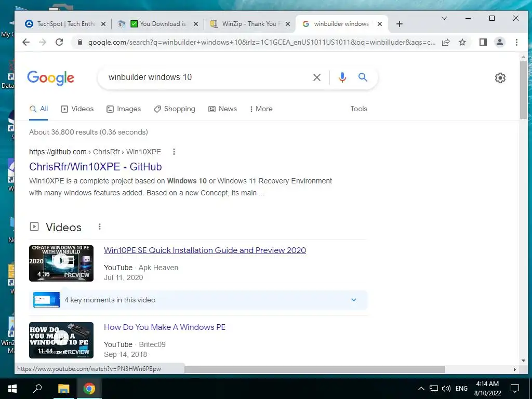
Task: Click the address bar URL
Action: point(261,42)
